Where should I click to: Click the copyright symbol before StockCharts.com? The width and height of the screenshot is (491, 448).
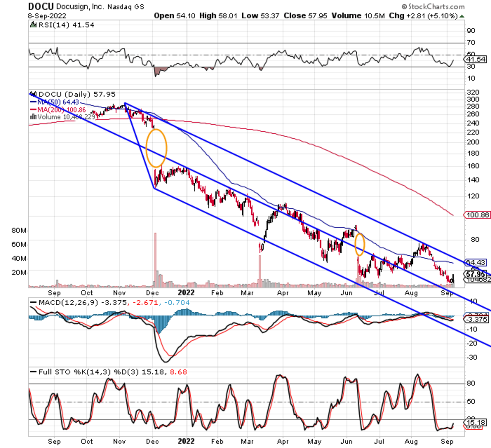pos(404,7)
